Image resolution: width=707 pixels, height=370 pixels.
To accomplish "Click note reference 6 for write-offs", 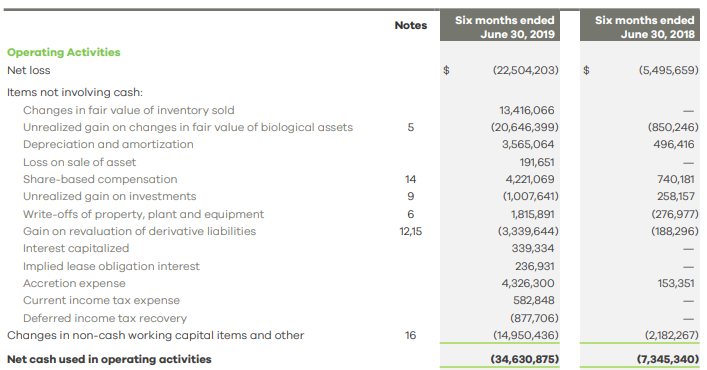I will pos(410,214).
